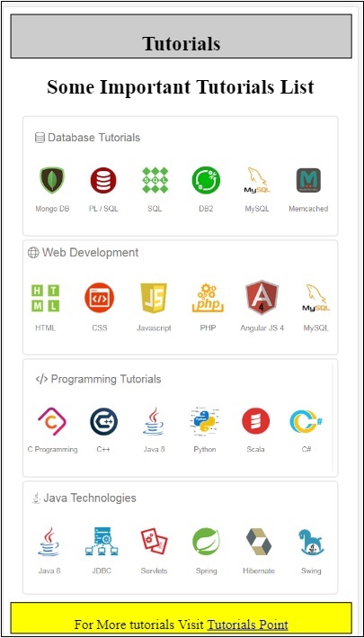Click the 'Hibernate' label text

259,571
